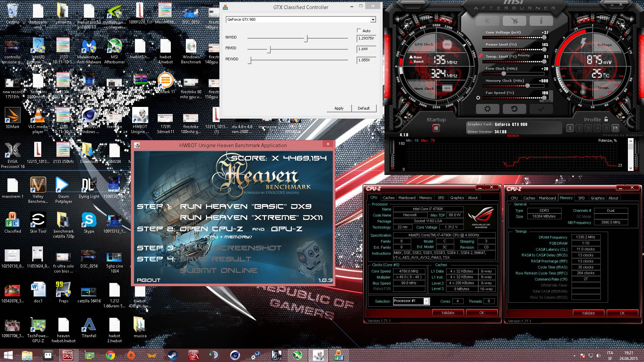Screen dimensions: 644x362
Task: Open Valley Benchmark desktop icon
Action: pyautogui.click(x=38, y=190)
